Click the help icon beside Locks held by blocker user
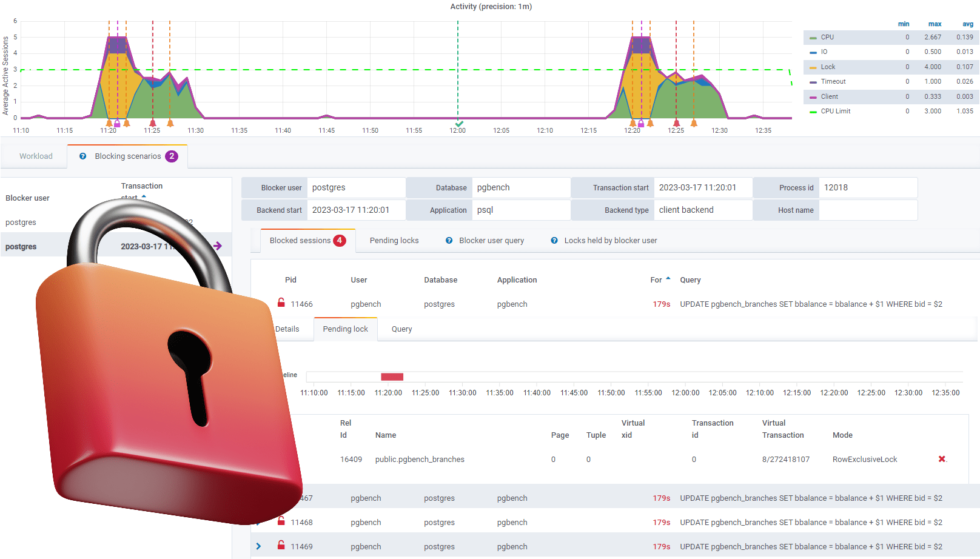 tap(554, 240)
